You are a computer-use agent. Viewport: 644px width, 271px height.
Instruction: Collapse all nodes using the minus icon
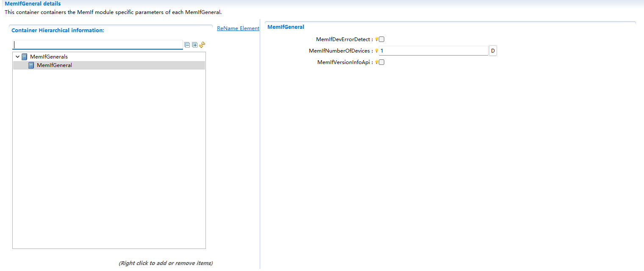coord(187,45)
